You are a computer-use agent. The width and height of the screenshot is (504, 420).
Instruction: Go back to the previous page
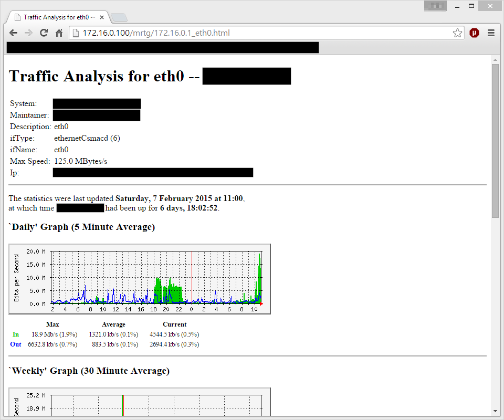coord(14,33)
